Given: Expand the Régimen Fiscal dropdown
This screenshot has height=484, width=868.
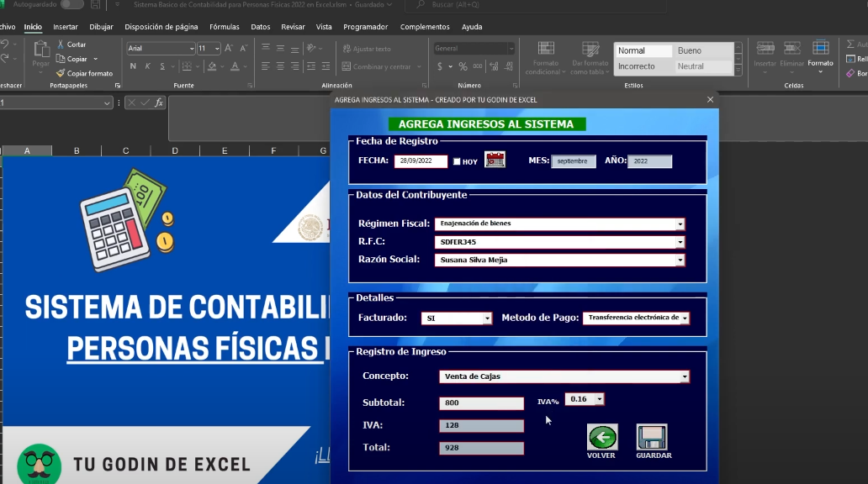Looking at the screenshot, I should click(680, 224).
